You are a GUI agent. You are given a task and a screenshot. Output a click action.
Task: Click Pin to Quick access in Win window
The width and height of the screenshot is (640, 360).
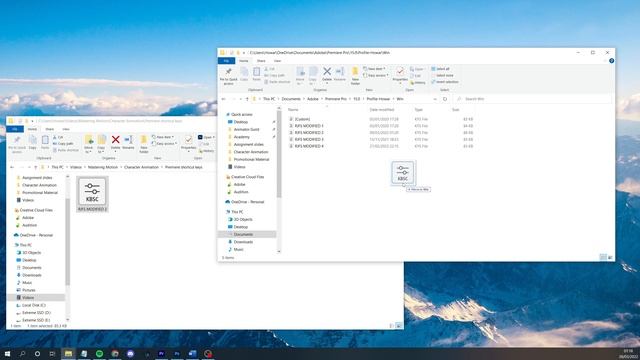(x=228, y=76)
